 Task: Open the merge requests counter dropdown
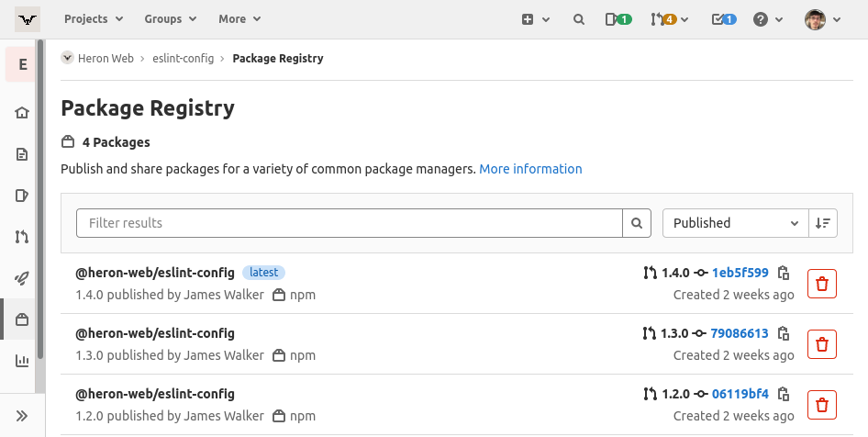pyautogui.click(x=669, y=19)
